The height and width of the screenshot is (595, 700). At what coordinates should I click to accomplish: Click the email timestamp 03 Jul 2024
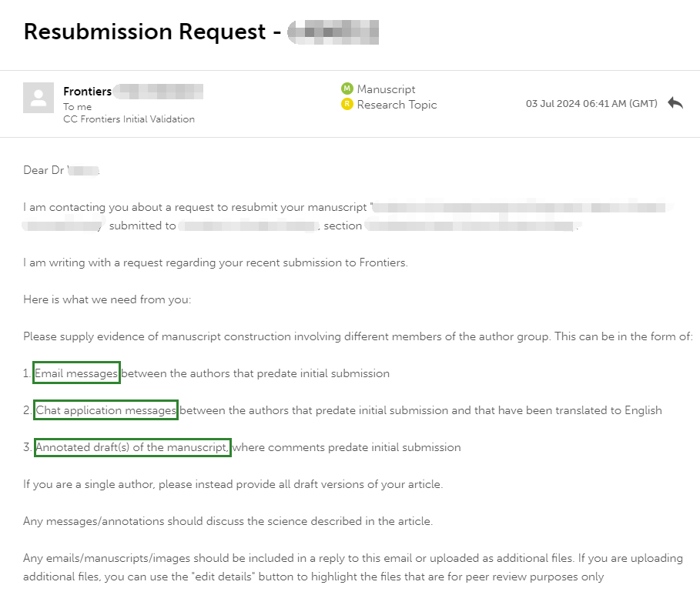tap(591, 104)
